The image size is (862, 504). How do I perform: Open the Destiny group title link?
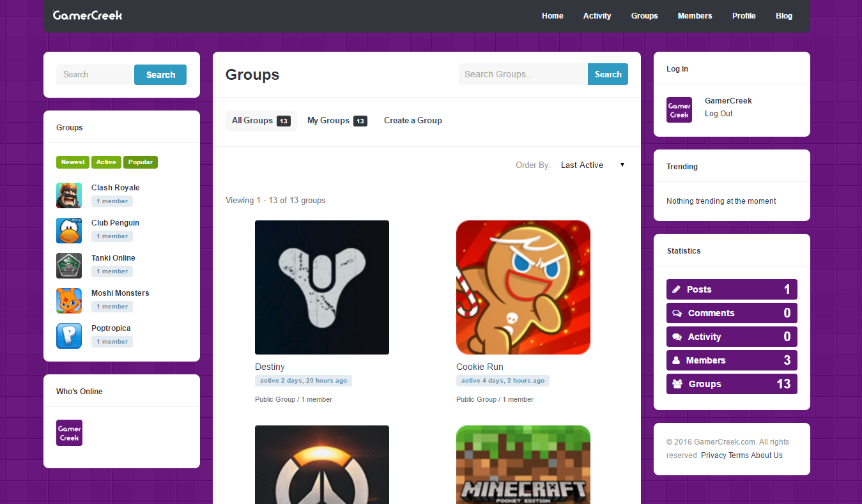coord(270,367)
